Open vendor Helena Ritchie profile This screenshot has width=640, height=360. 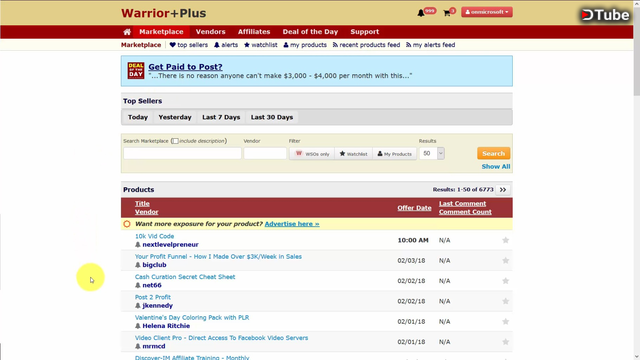166,326
